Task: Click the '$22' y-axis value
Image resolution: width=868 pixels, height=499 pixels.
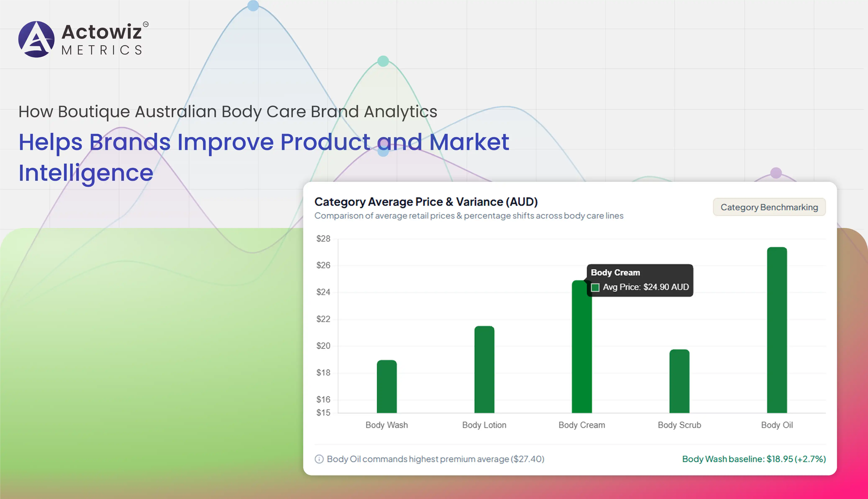Action: (x=323, y=319)
